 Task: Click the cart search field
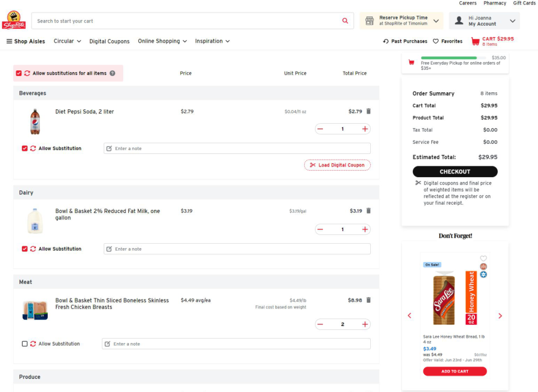pos(192,21)
